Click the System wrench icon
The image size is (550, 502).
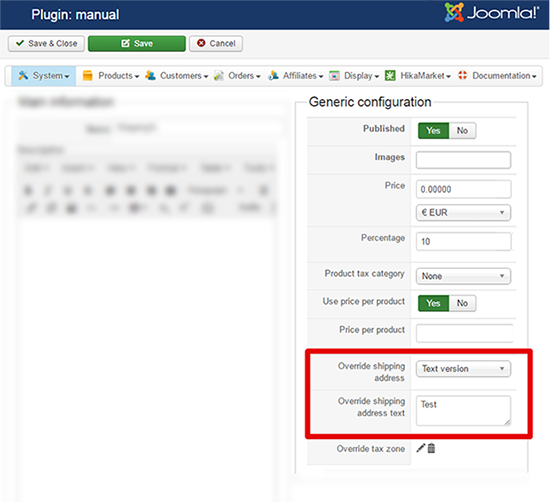coord(23,75)
